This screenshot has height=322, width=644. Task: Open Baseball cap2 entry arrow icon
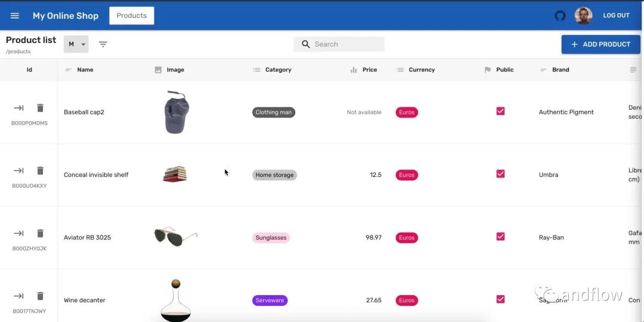click(x=18, y=108)
